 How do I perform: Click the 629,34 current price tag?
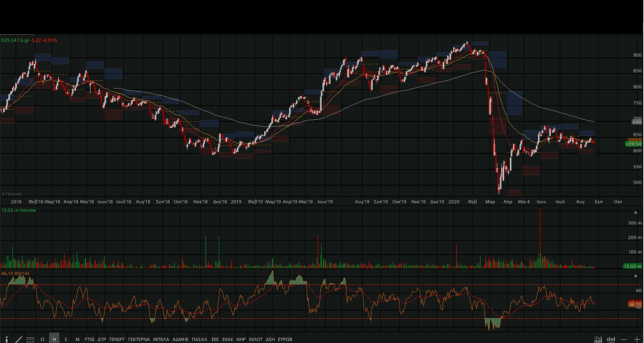click(633, 144)
